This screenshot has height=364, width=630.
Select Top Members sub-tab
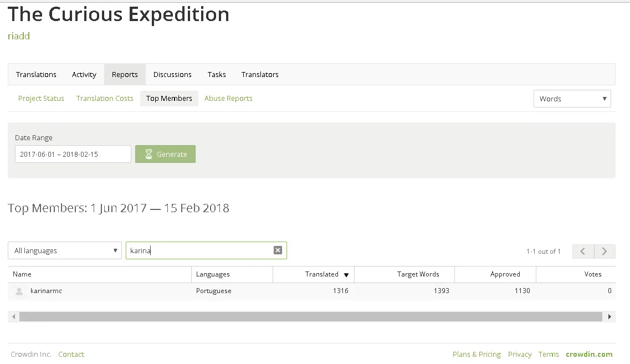169,99
